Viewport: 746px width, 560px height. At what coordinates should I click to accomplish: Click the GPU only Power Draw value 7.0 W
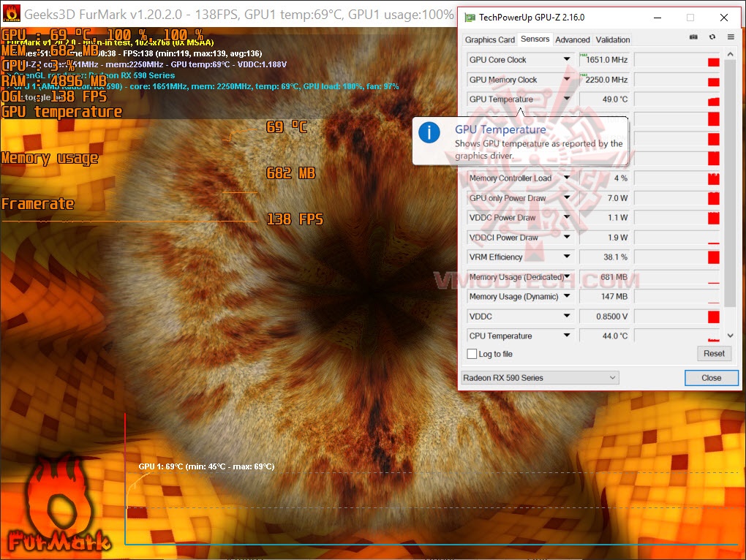click(x=604, y=198)
